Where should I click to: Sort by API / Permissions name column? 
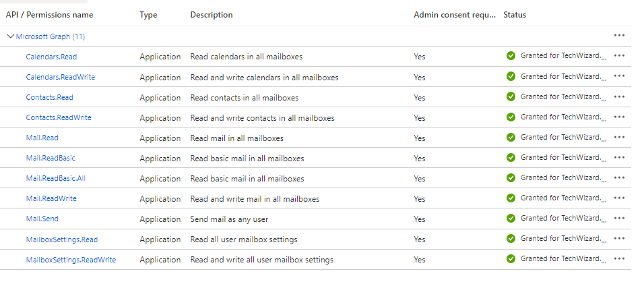(x=49, y=15)
